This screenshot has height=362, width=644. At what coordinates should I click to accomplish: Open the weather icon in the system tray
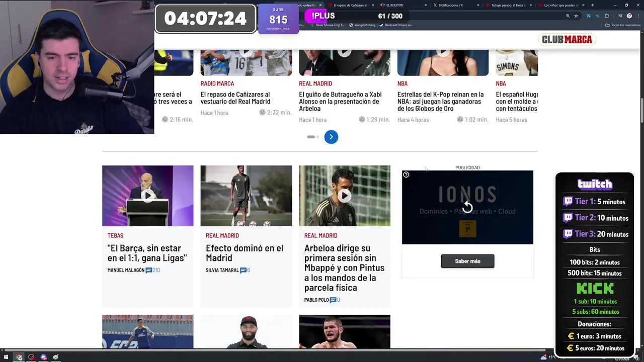pos(543,357)
